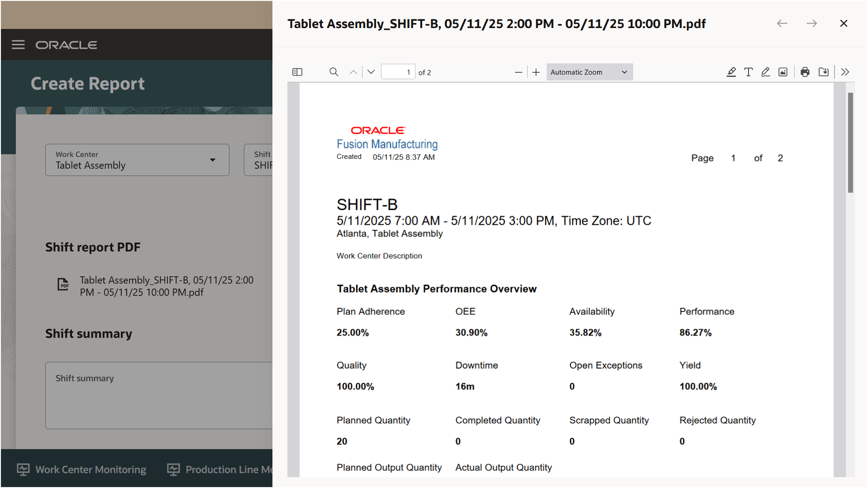Open the PDF Find search tool

[x=334, y=71]
